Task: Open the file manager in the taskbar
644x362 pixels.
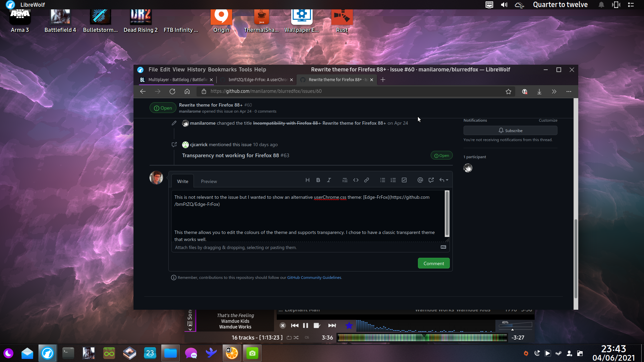Action: coord(170,353)
